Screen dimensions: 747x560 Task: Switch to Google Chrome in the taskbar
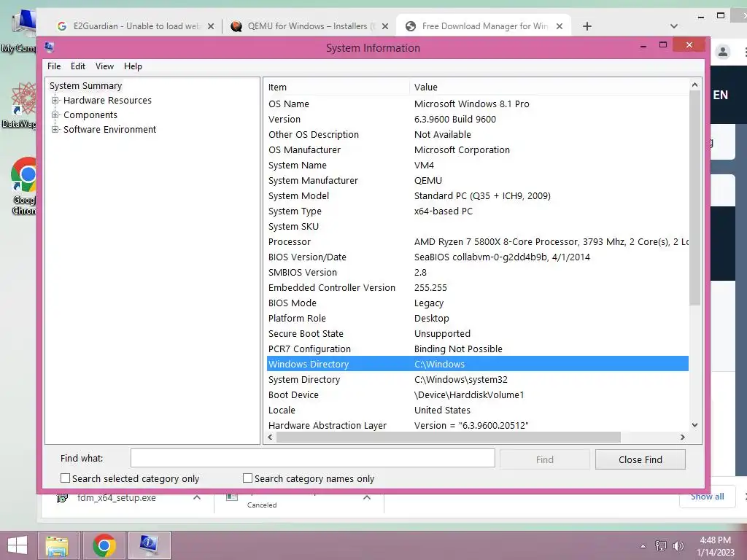[104, 545]
